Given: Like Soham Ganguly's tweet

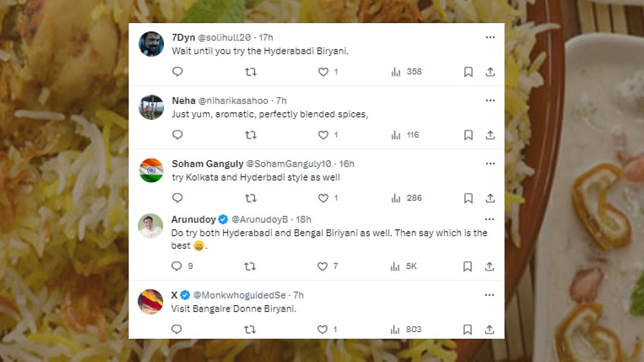Looking at the screenshot, I should pos(323,198).
